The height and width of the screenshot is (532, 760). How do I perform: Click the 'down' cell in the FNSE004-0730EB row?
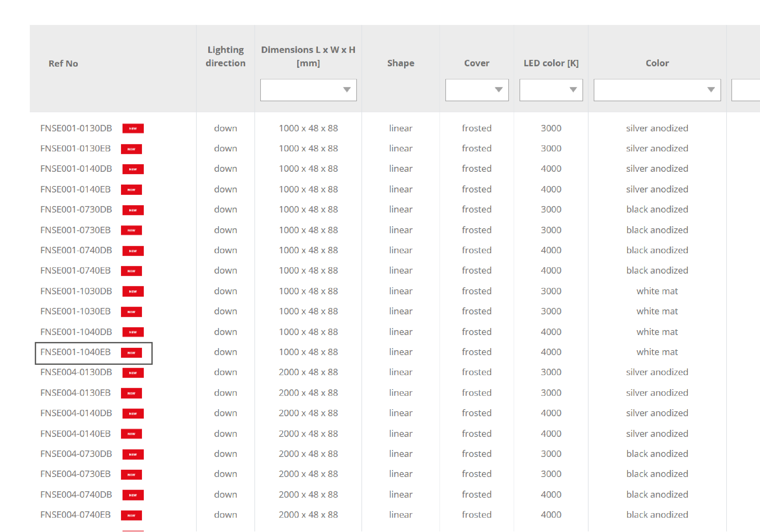[x=226, y=474]
